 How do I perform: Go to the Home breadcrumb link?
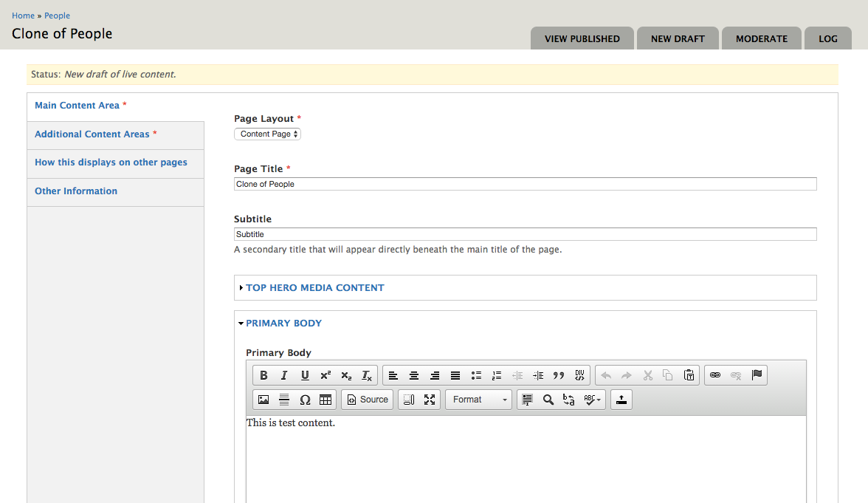(23, 16)
